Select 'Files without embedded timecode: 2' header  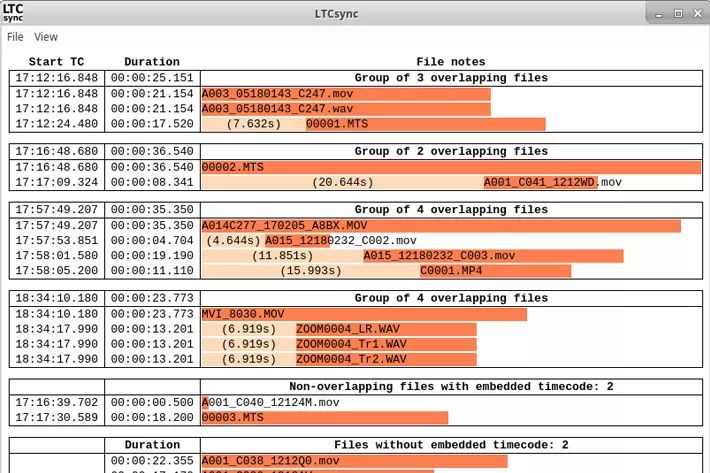[x=451, y=445]
